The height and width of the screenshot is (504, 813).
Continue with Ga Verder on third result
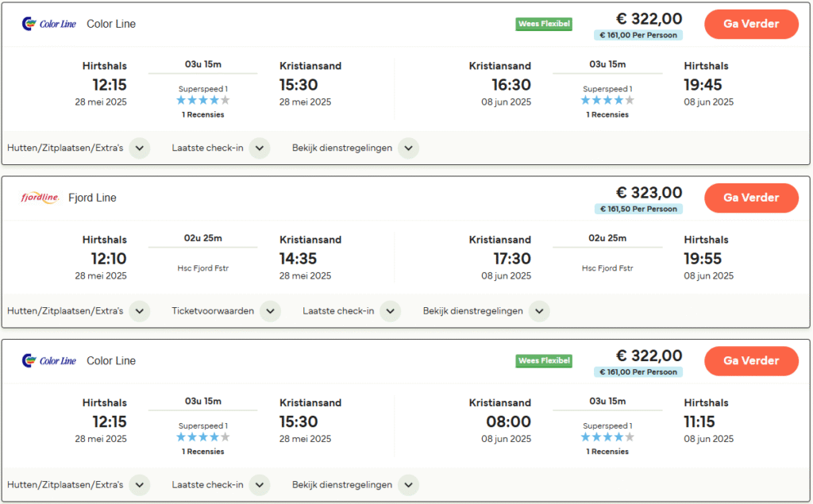pyautogui.click(x=751, y=360)
